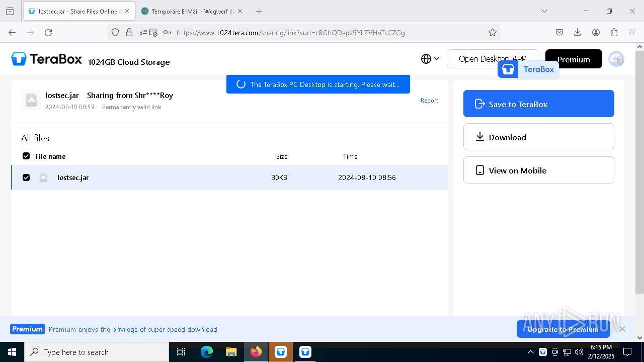Bookmark this page with star
Viewport: 644px width, 362px height.
point(493,32)
